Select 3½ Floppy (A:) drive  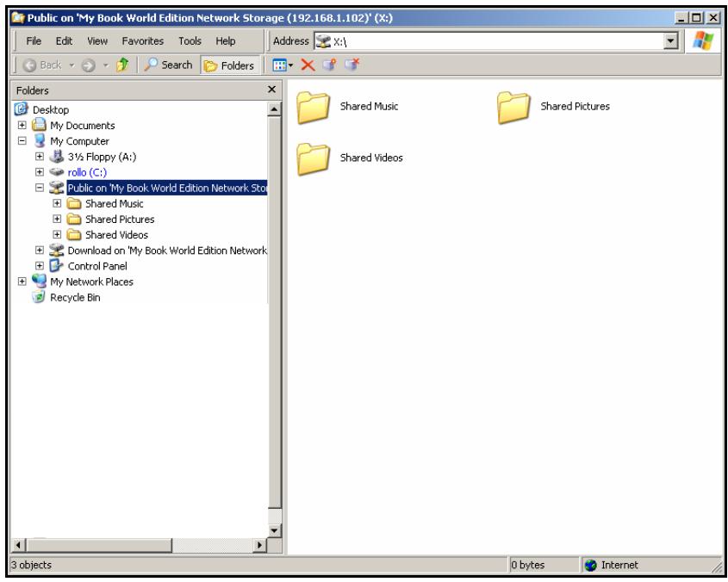(102, 157)
